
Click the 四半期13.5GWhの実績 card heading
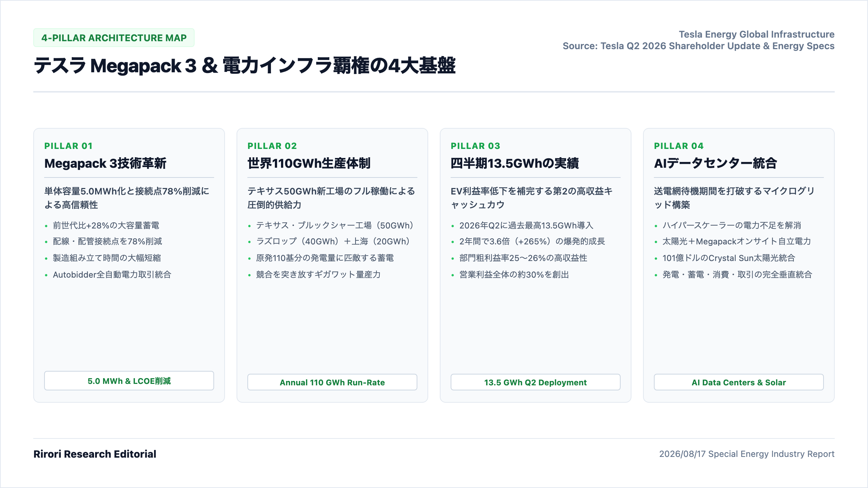515,163
